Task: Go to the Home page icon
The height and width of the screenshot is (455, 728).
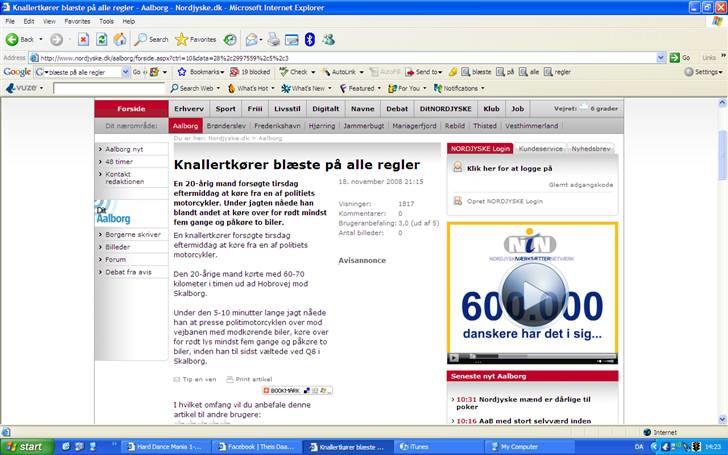Action: click(x=120, y=39)
